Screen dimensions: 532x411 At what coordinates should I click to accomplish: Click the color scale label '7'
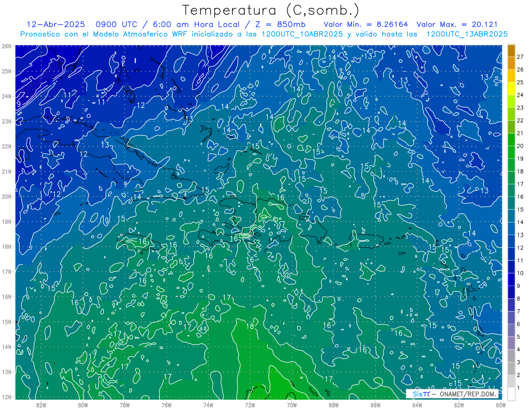(519, 311)
